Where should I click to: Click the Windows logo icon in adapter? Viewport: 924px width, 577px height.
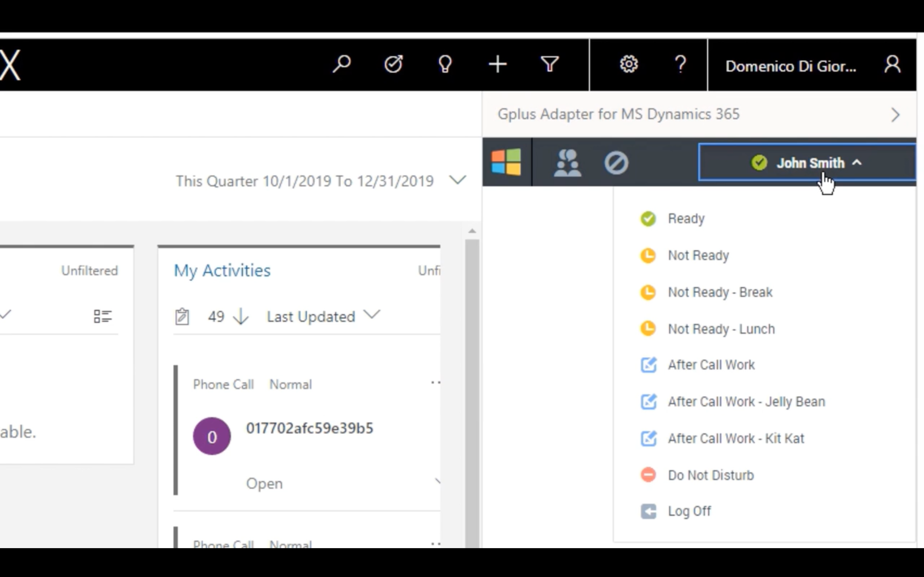506,162
